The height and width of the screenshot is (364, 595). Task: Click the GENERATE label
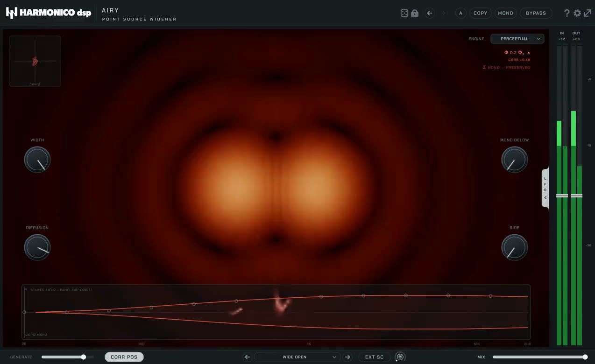tap(21, 357)
